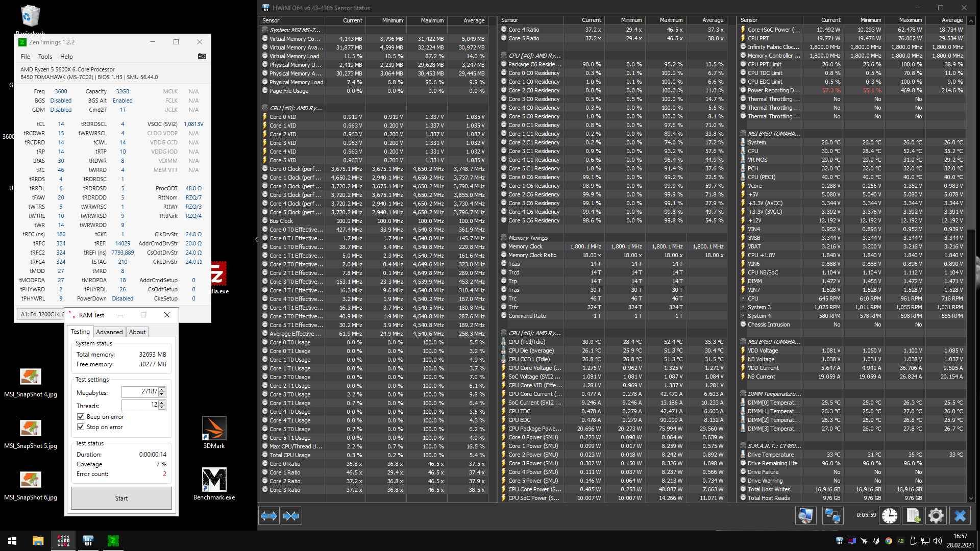
Task: Select the Virtual Memory Load row
Action: [374, 56]
